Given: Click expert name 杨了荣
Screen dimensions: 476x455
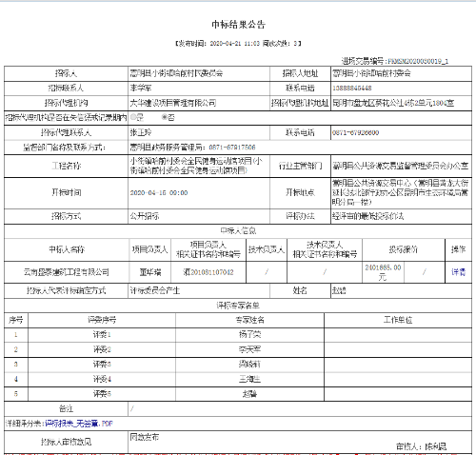Looking at the screenshot, I should click(x=249, y=334).
